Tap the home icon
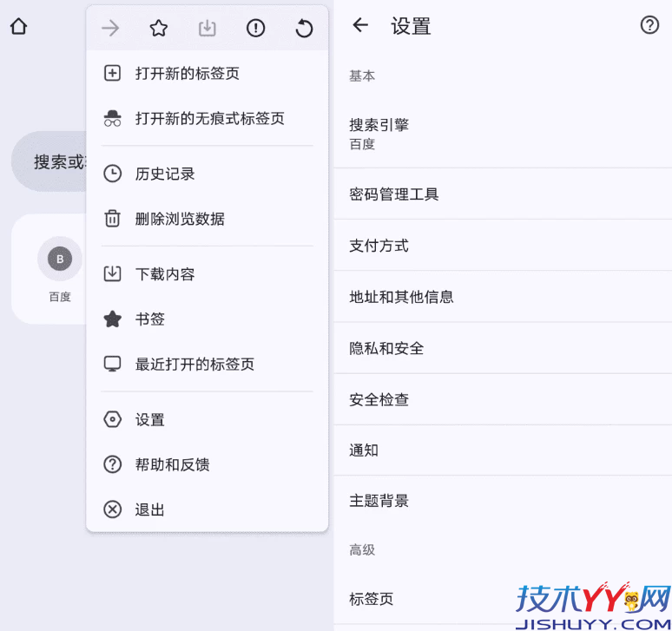The height and width of the screenshot is (631, 672). [x=18, y=27]
